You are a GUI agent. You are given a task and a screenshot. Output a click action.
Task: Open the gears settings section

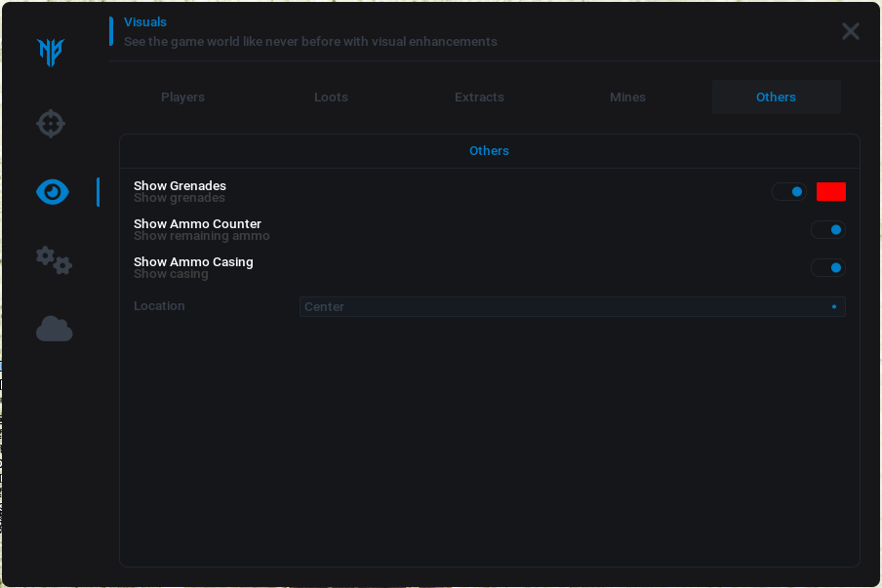(54, 260)
